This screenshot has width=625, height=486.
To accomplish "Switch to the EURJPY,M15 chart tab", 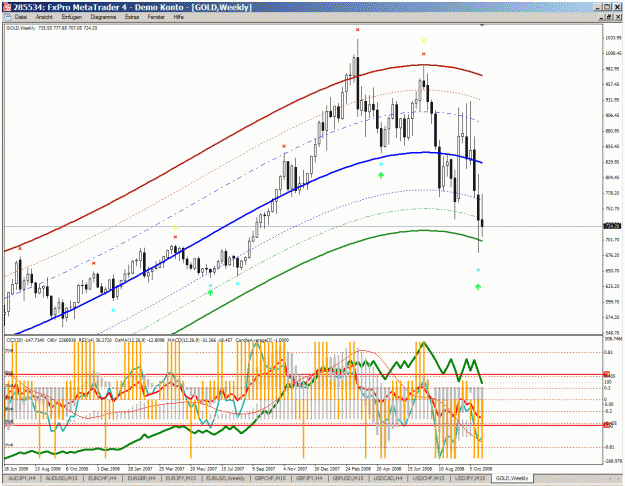I will coord(181,478).
